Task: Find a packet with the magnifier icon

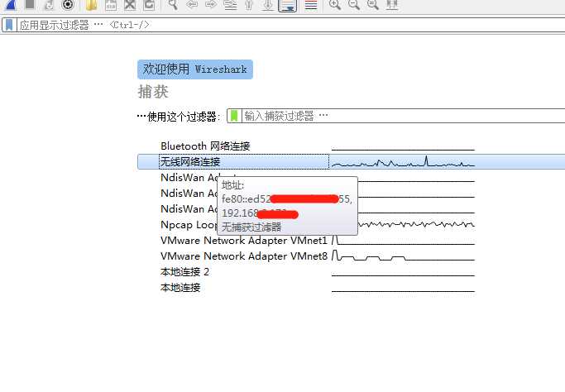Action: (173, 4)
